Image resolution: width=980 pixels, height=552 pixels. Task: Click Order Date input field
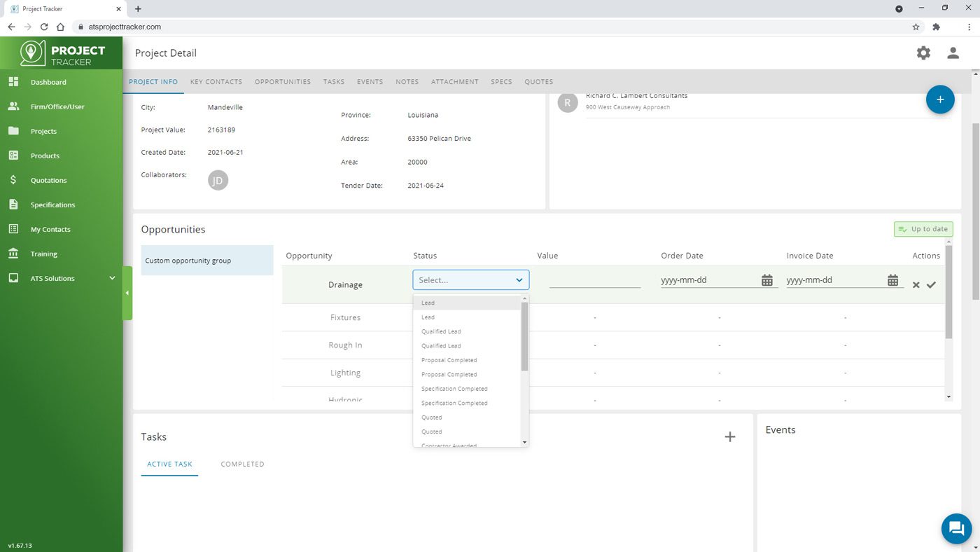coord(710,280)
